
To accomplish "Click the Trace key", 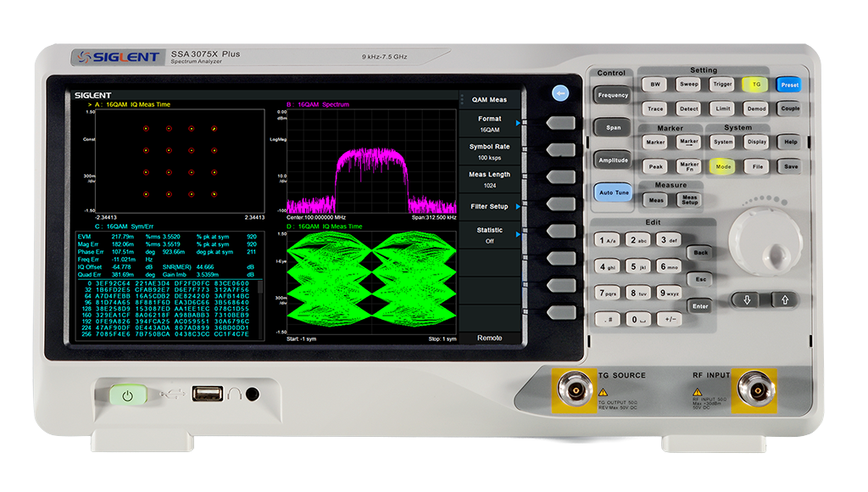I will [x=655, y=109].
